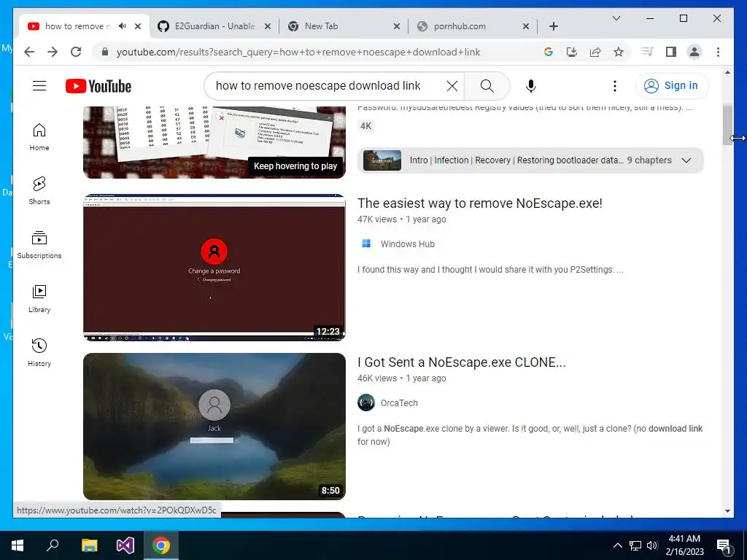Open Chrome three-dot menu
Viewport: 747px width, 560px height.
coord(718,52)
